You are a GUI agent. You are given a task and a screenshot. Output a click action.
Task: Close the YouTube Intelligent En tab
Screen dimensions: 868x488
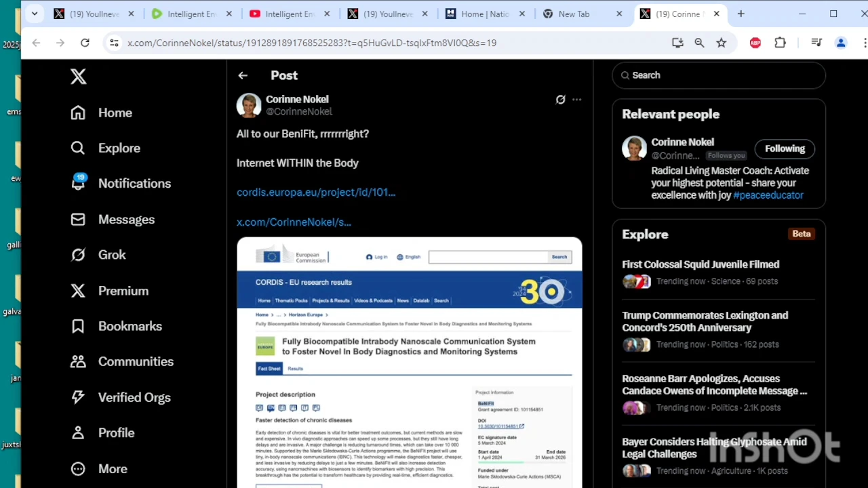(x=326, y=14)
